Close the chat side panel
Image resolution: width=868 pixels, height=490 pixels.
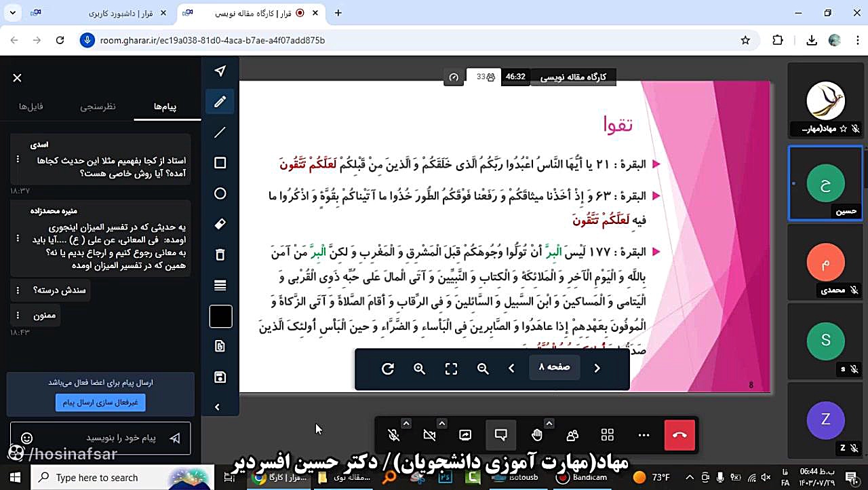pos(18,78)
